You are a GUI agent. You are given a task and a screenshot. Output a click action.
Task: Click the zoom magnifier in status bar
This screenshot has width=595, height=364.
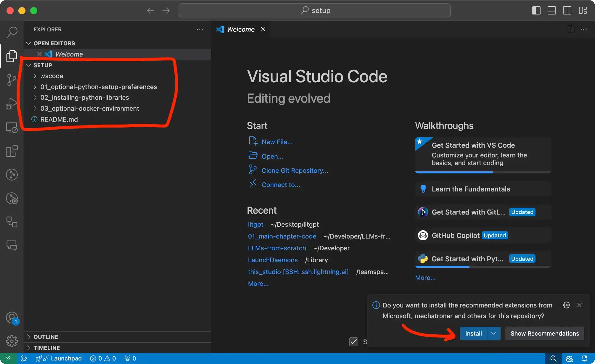click(553, 358)
